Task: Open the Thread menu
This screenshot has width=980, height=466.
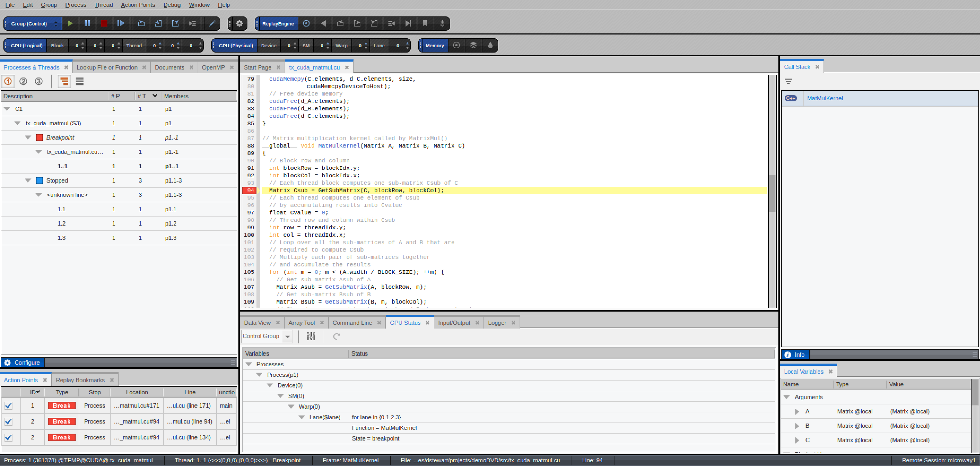Action: point(103,5)
